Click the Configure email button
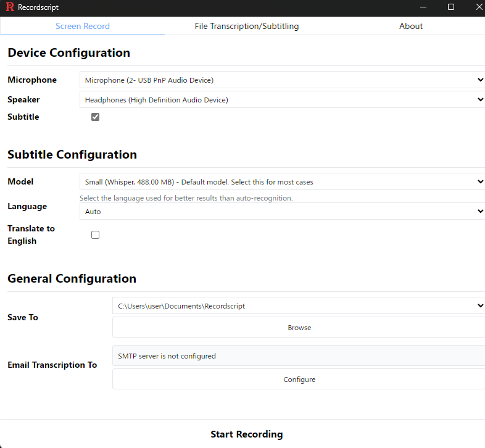The height and width of the screenshot is (448, 485). (299, 380)
